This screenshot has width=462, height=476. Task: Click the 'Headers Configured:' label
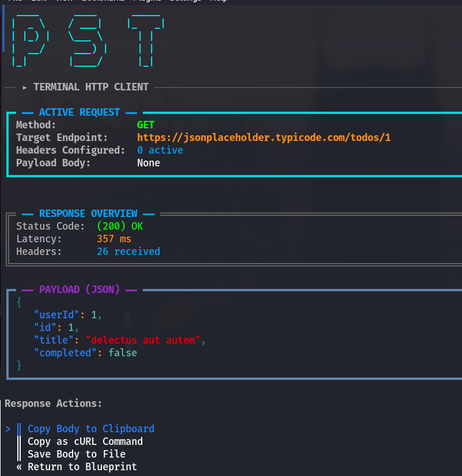70,150
